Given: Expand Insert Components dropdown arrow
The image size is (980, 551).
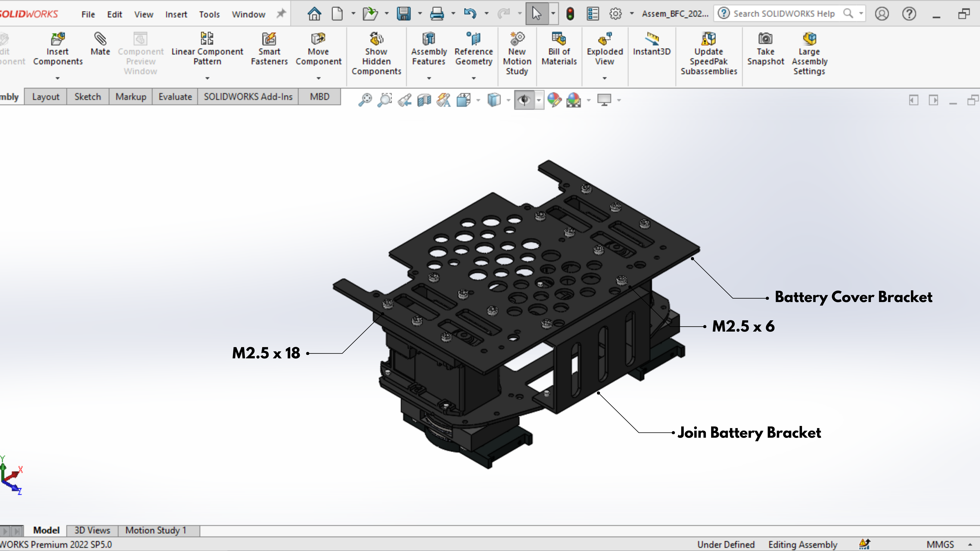Looking at the screenshot, I should pyautogui.click(x=57, y=78).
